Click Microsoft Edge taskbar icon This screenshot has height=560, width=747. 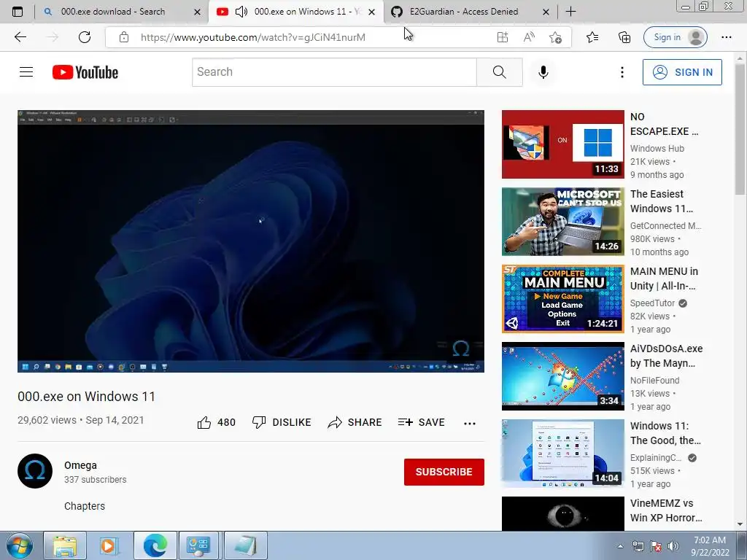(x=155, y=545)
